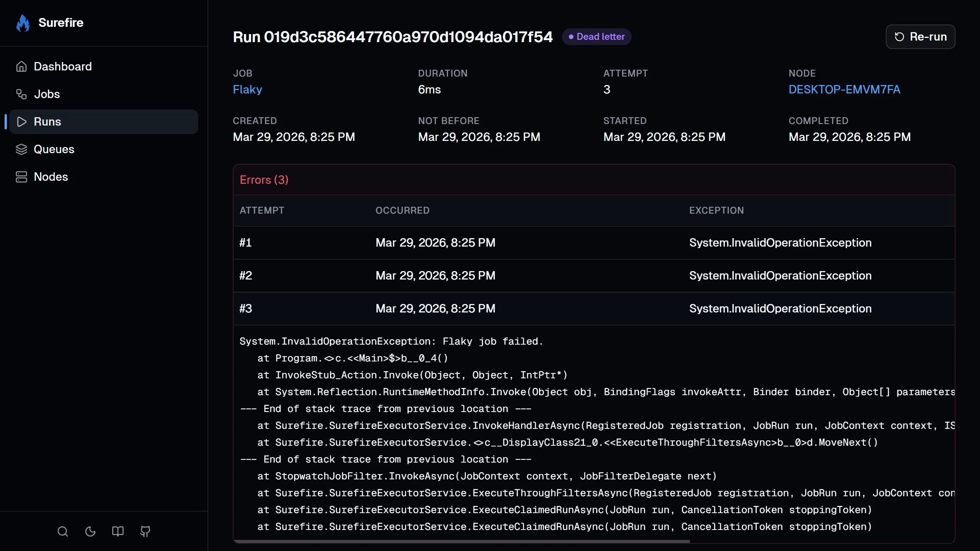
Task: Click the horizontal scrollbar under stack trace
Action: point(461,541)
